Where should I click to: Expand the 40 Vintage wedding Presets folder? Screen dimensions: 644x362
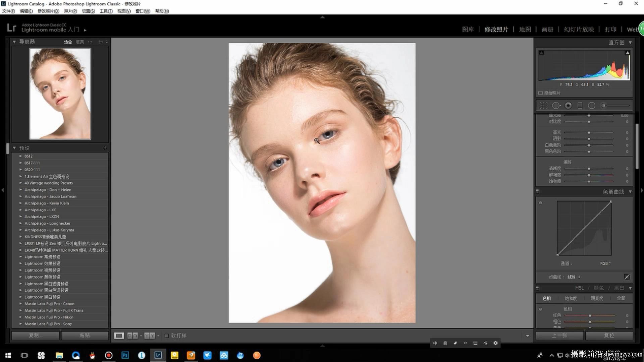20,183
